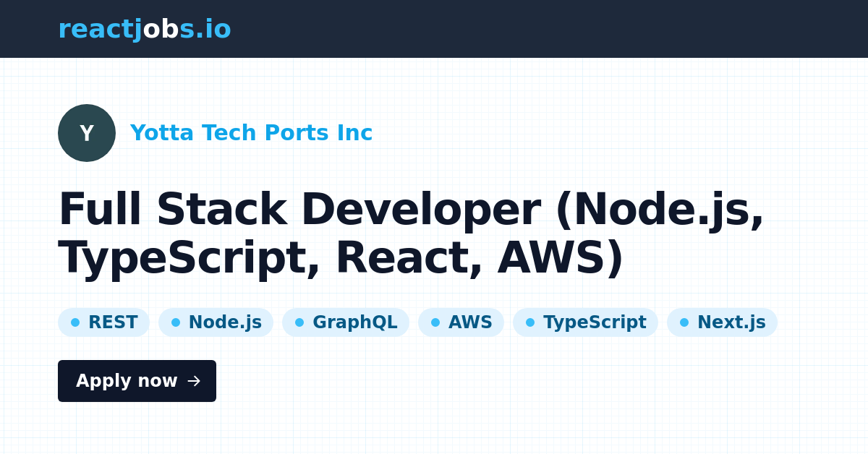Select the Node.js skill tag

point(216,322)
